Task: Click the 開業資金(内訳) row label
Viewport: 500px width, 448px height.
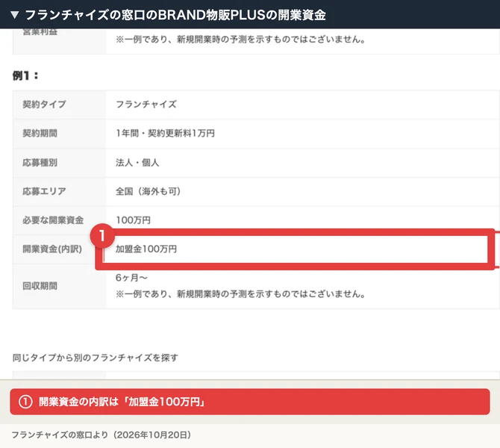Action: pos(52,249)
